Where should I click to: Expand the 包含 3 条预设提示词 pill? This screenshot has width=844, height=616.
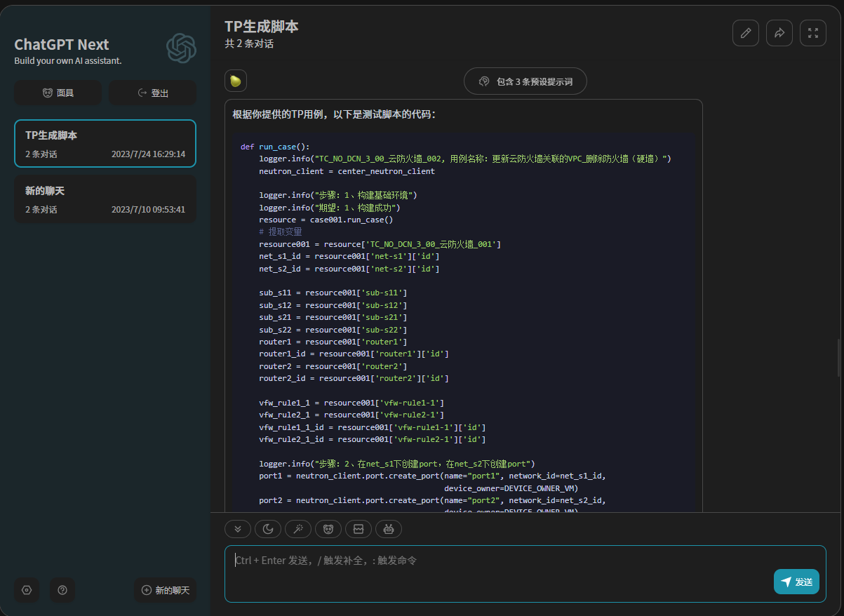tap(525, 81)
